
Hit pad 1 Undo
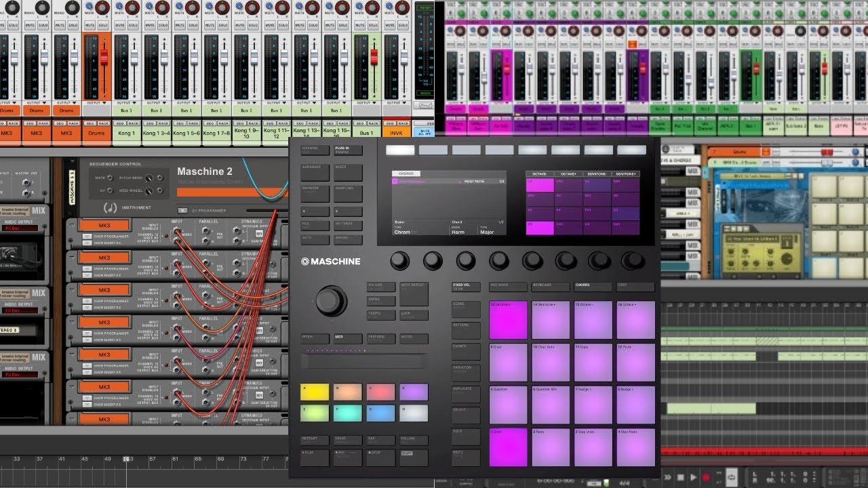coord(508,447)
